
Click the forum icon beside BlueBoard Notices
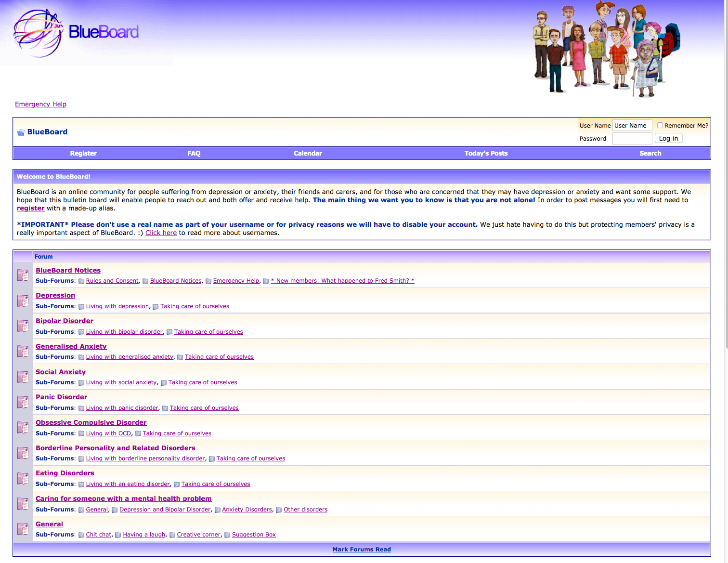pos(23,275)
